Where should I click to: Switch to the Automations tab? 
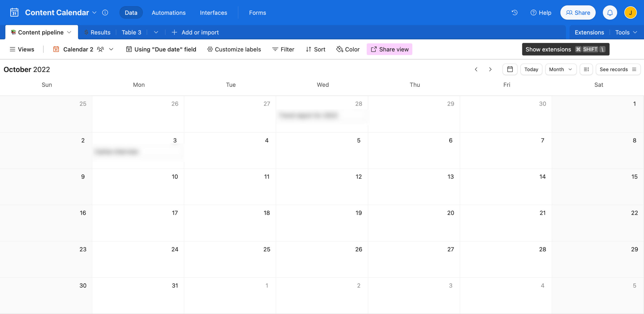pos(169,13)
